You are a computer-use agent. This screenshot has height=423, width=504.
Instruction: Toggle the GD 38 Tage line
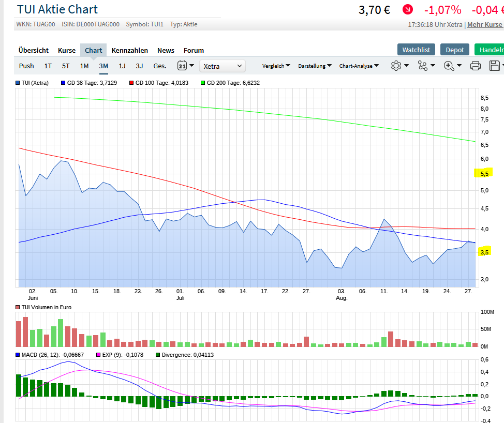pos(88,83)
